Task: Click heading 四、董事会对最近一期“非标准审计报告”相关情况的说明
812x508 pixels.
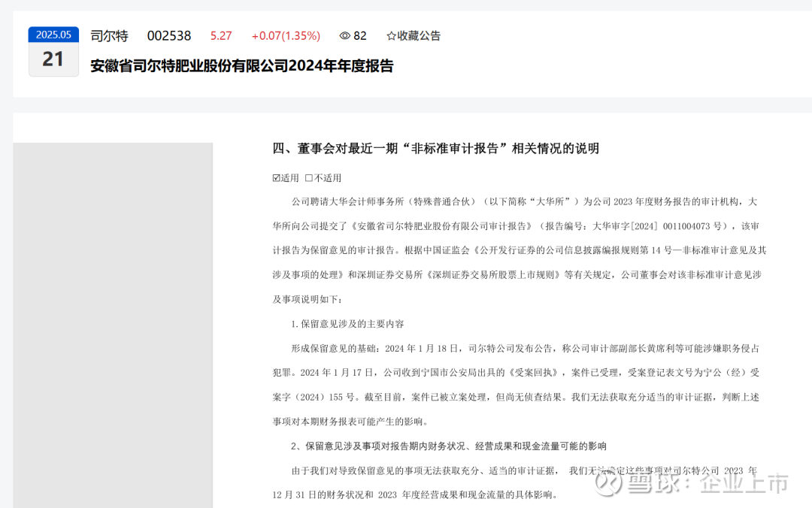Action: coord(435,149)
